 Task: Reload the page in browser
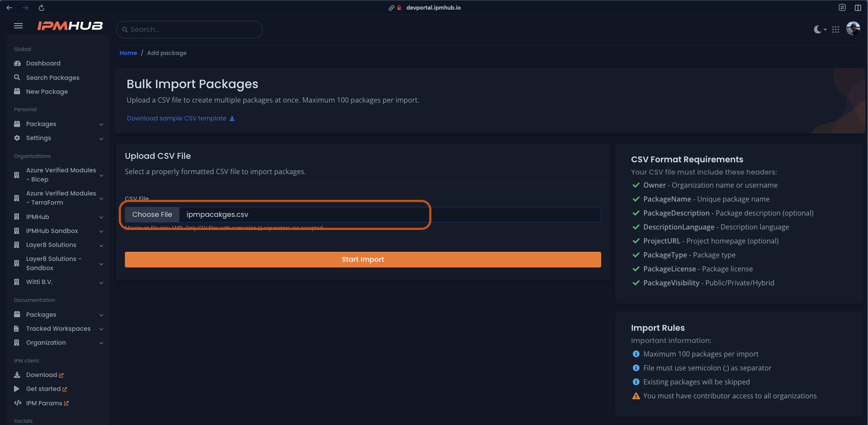(x=41, y=7)
